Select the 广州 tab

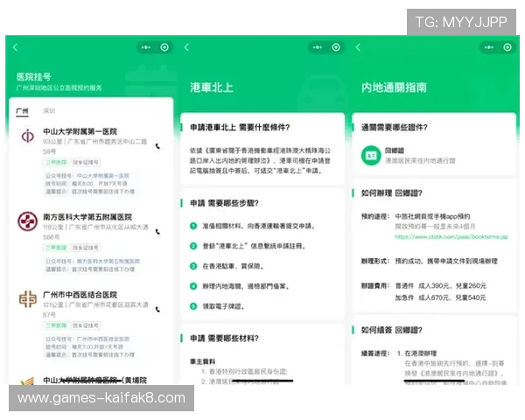(22, 111)
